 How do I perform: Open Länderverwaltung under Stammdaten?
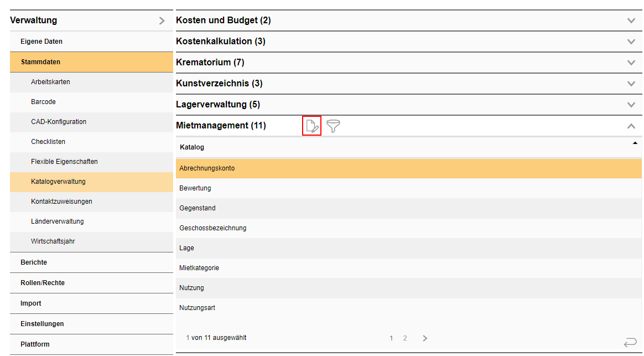(x=58, y=221)
